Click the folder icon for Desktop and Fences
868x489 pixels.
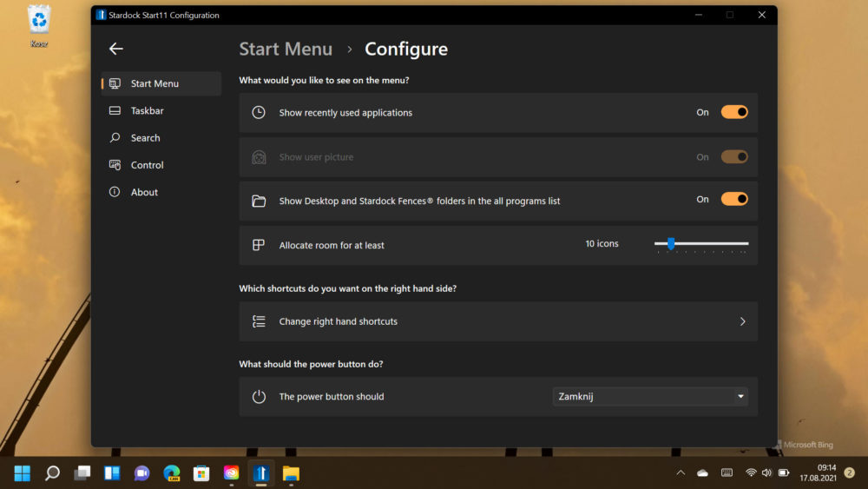(x=259, y=201)
